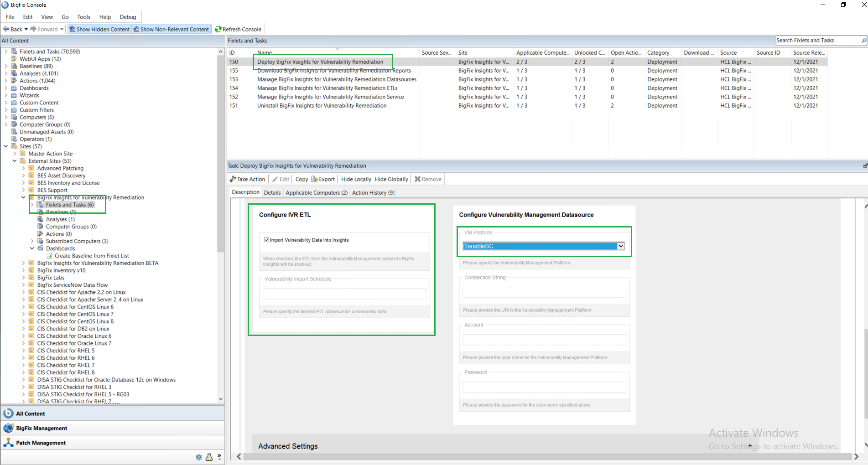The height and width of the screenshot is (465, 868).
Task: Open the Tools menu
Action: [x=83, y=17]
